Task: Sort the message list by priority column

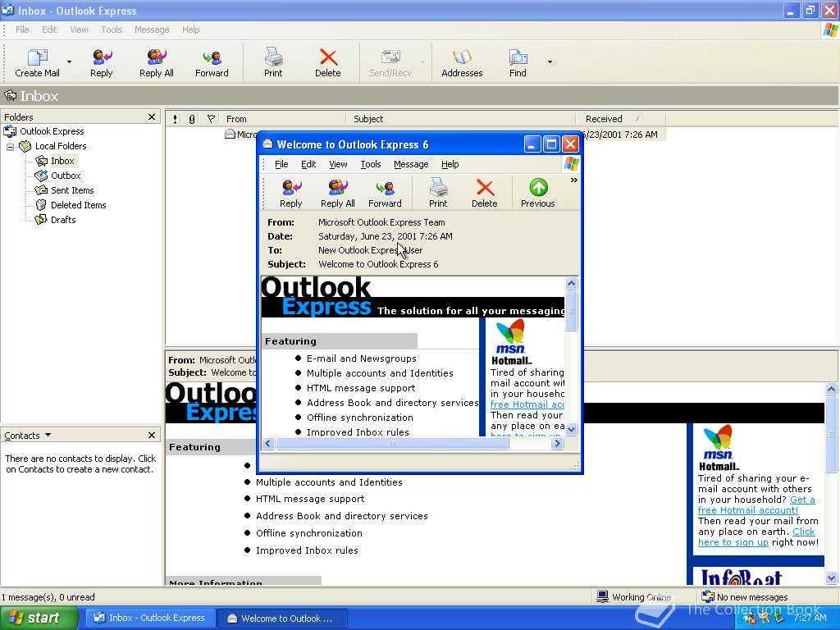Action: 176,119
